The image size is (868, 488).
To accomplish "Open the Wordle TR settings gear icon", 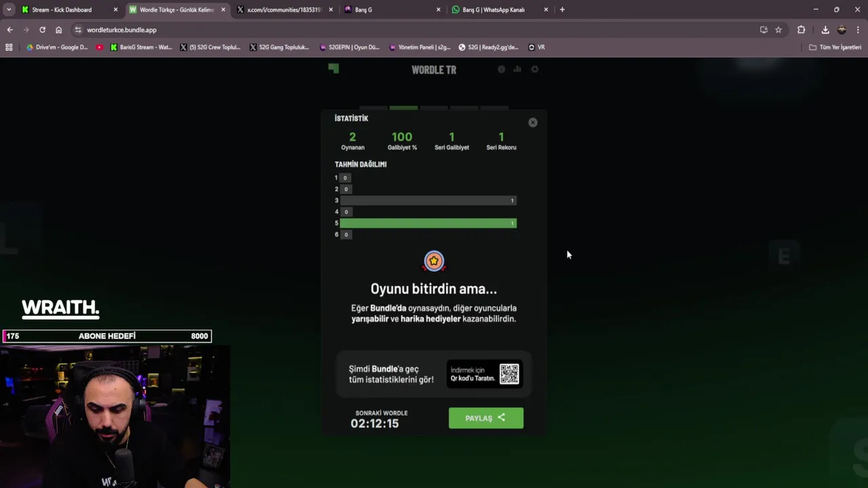I will coord(534,69).
